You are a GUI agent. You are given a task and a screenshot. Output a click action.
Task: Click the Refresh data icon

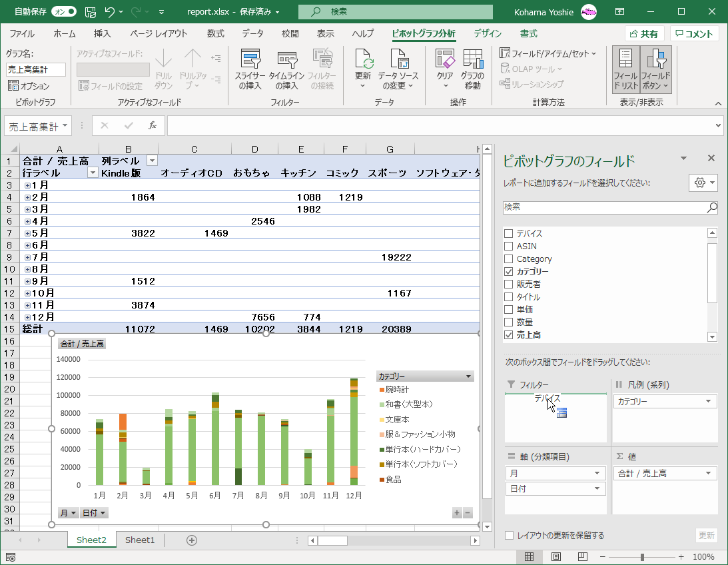[x=363, y=60]
